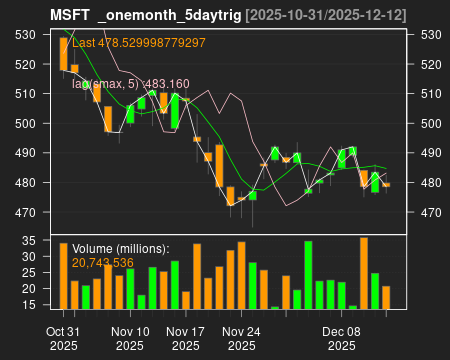Click the 500 label on the left price axis

point(25,123)
